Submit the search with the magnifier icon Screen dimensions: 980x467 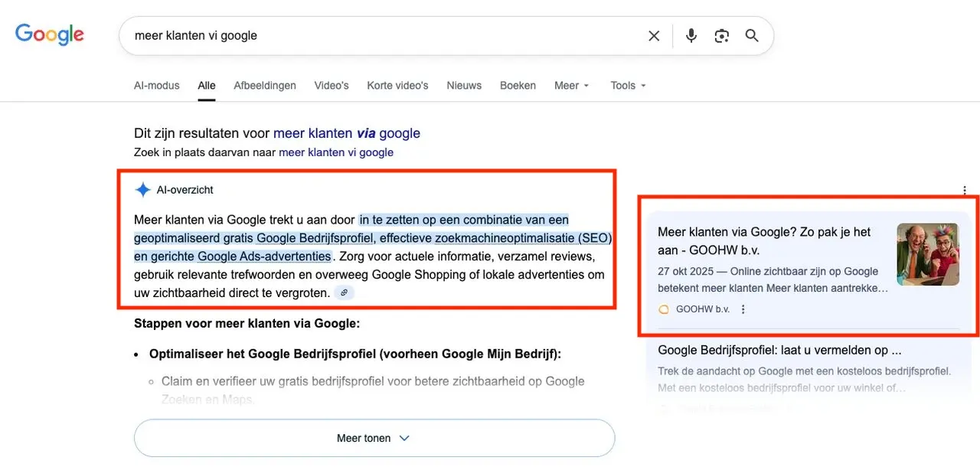pos(751,35)
